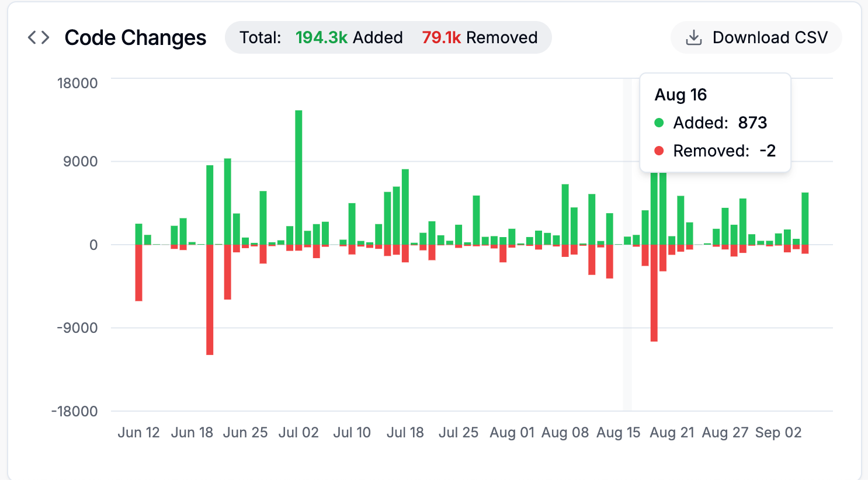
Task: Click the Code Changes heading
Action: click(135, 38)
